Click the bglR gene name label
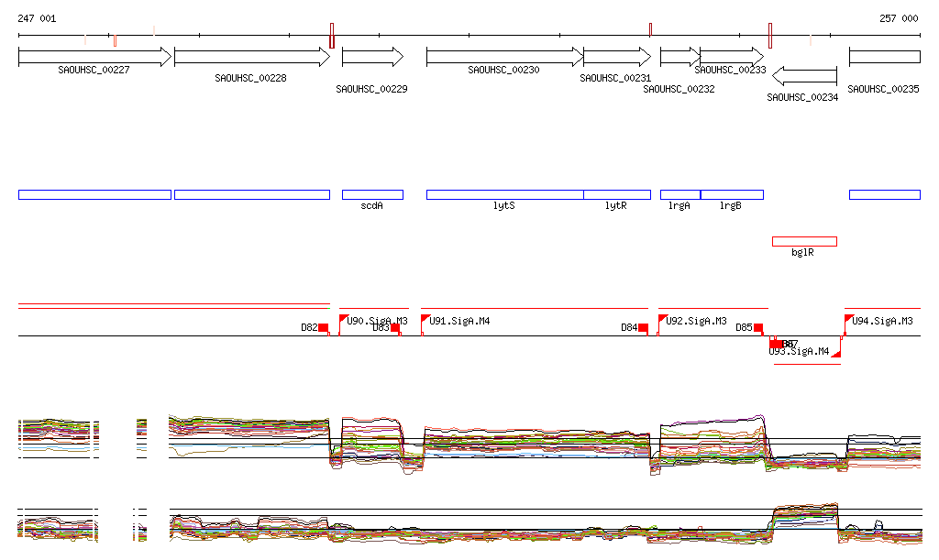The width and height of the screenshot is (939, 560). pyautogui.click(x=802, y=252)
